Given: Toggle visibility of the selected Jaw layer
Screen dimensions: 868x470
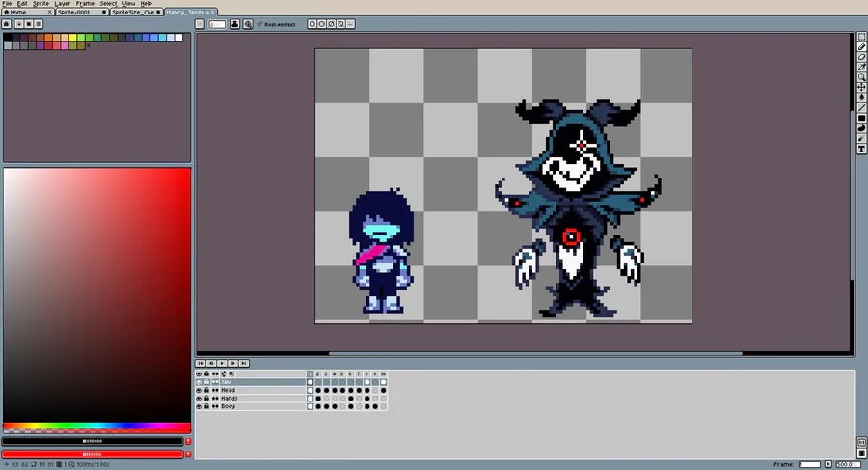Looking at the screenshot, I should point(199,382).
